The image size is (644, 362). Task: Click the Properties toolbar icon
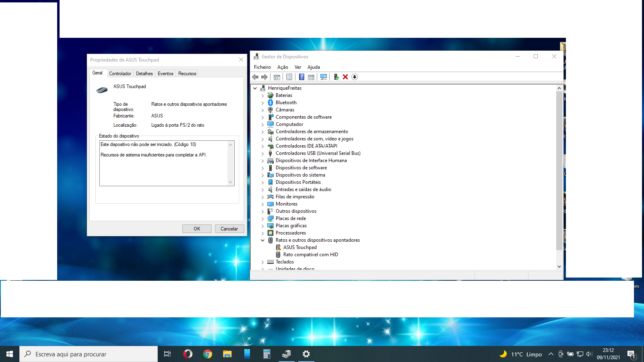tap(289, 77)
